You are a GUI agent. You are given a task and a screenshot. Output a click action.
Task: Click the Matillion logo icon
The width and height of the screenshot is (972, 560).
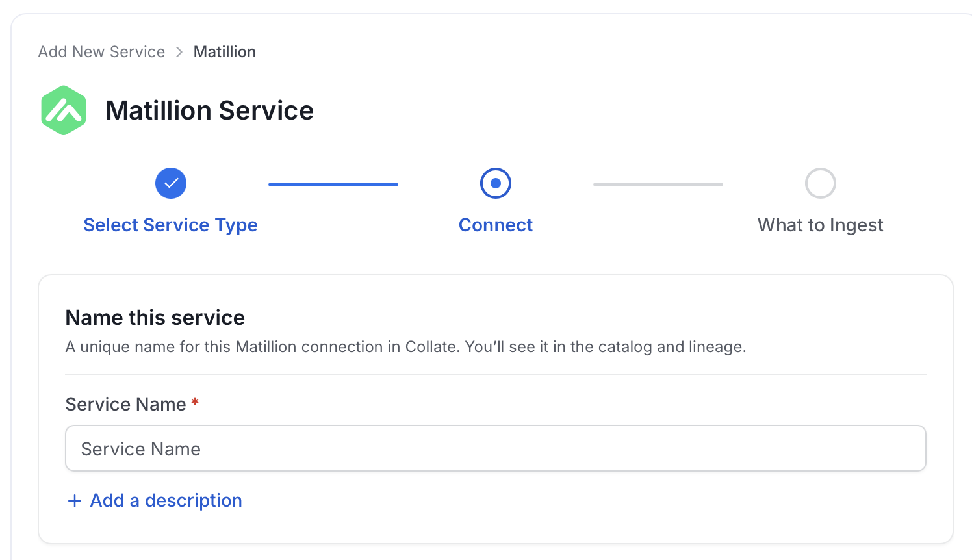click(64, 110)
